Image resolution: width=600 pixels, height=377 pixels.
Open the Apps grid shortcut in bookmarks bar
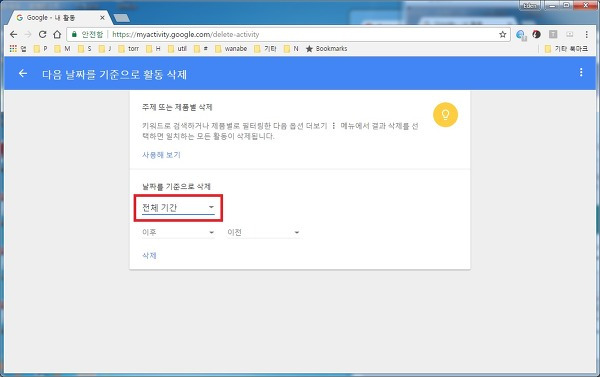pyautogui.click(x=18, y=49)
